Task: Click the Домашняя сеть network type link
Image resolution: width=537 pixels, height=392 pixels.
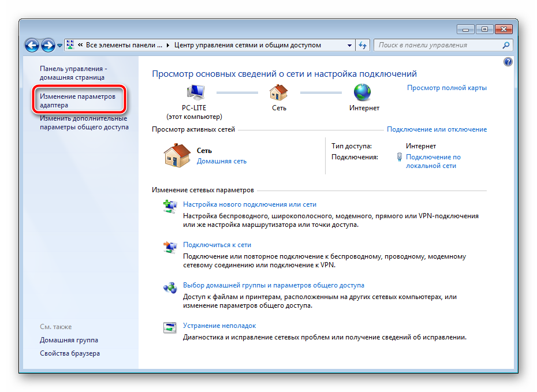Action: point(221,161)
